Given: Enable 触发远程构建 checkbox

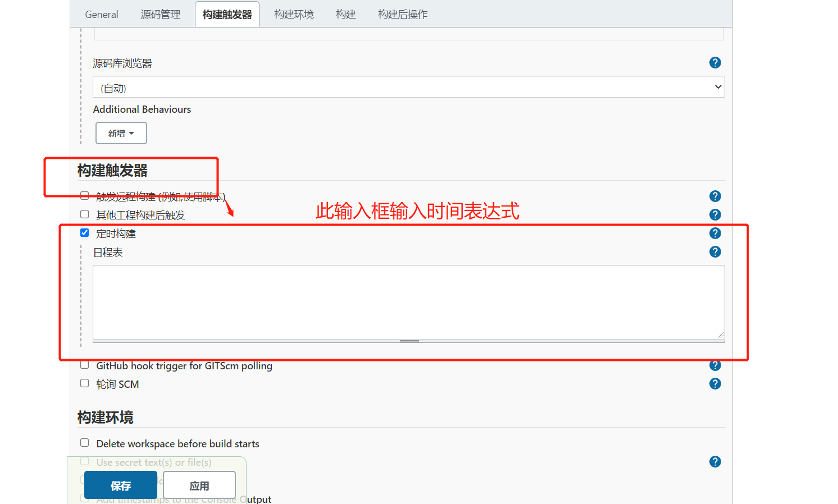Looking at the screenshot, I should point(85,196).
